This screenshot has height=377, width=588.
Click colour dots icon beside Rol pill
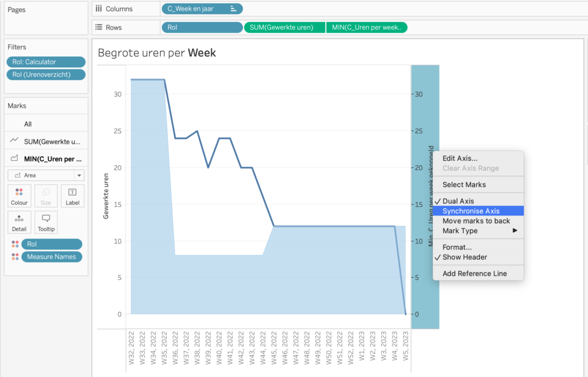[14, 244]
